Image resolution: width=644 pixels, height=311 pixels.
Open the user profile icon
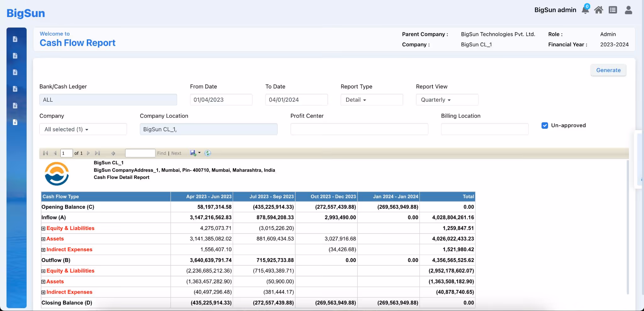629,10
